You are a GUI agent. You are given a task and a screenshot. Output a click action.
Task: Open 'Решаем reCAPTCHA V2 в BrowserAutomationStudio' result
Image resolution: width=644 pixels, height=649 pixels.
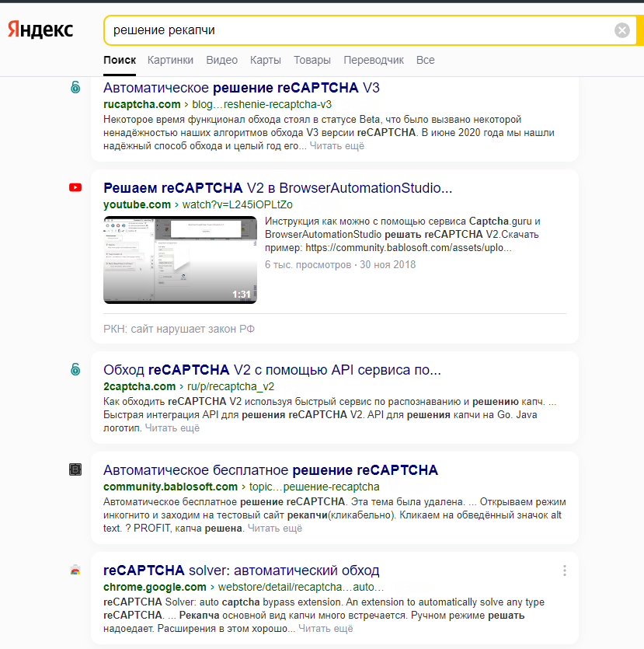pos(277,188)
